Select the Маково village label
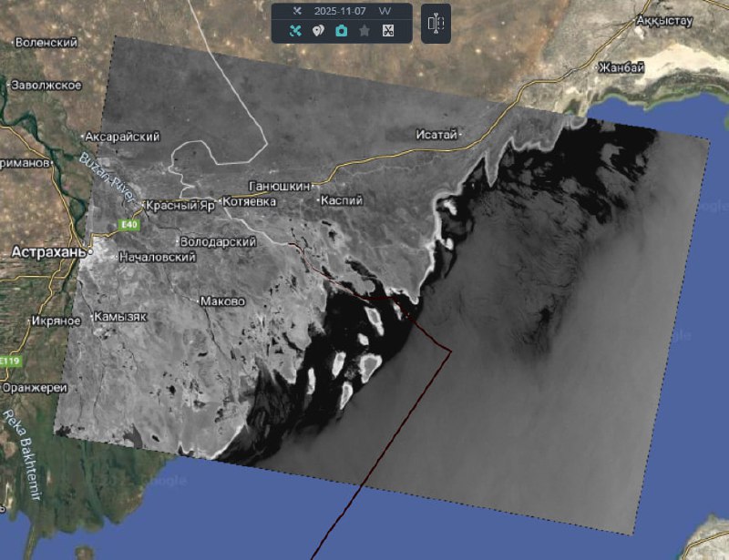The width and height of the screenshot is (729, 560). click(x=221, y=300)
